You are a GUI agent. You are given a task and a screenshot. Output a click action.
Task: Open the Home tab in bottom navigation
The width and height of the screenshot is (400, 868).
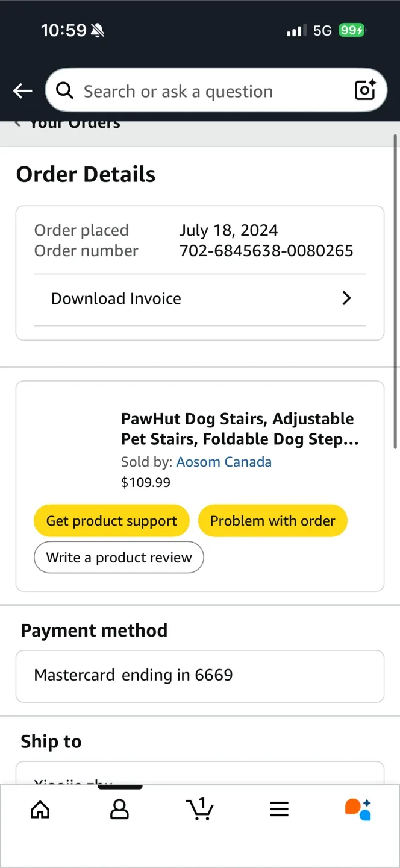(x=40, y=810)
